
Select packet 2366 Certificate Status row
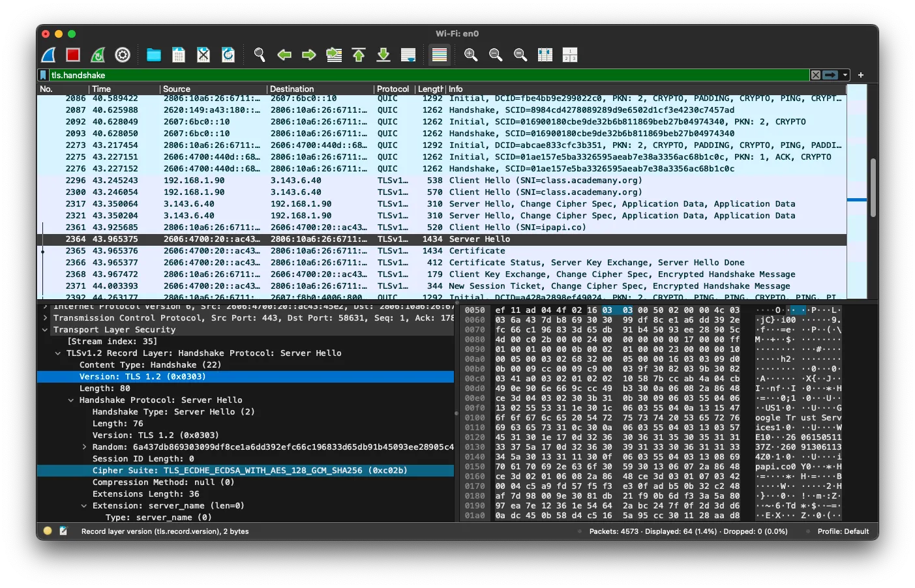click(442, 263)
